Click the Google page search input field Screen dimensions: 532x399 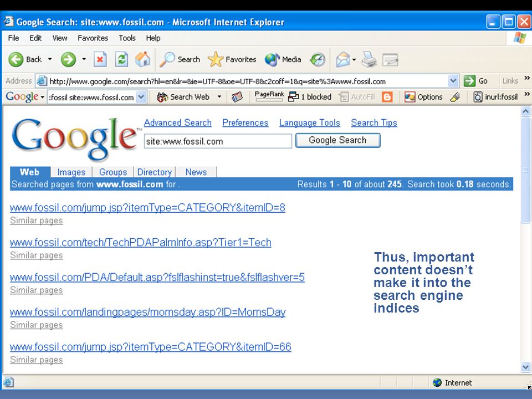218,141
